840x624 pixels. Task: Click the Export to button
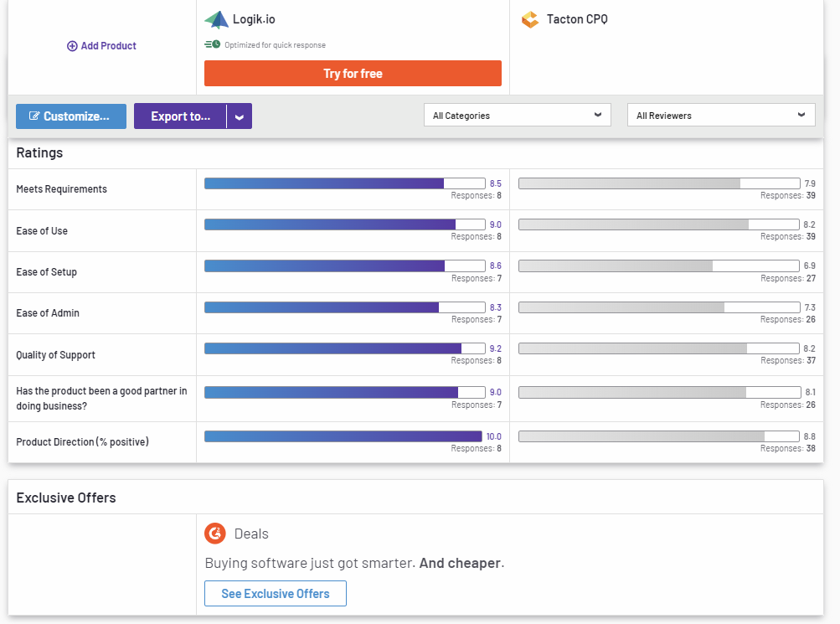181,116
